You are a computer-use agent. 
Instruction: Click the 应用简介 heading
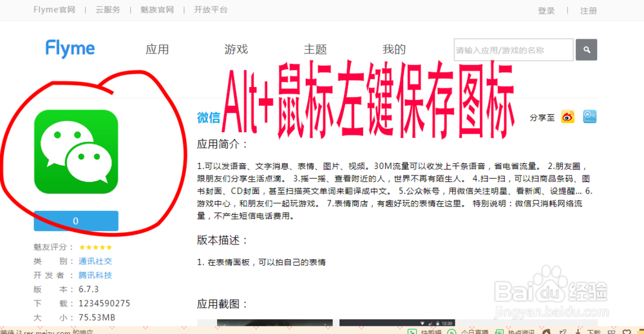(x=223, y=144)
